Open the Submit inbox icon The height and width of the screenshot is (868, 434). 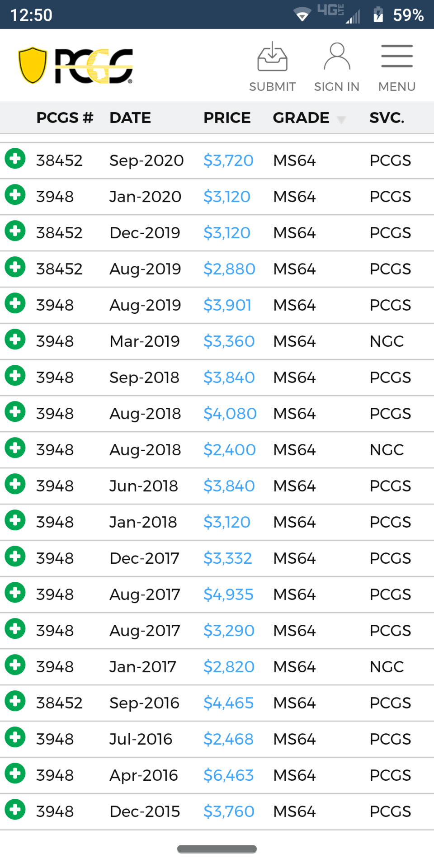tap(272, 57)
